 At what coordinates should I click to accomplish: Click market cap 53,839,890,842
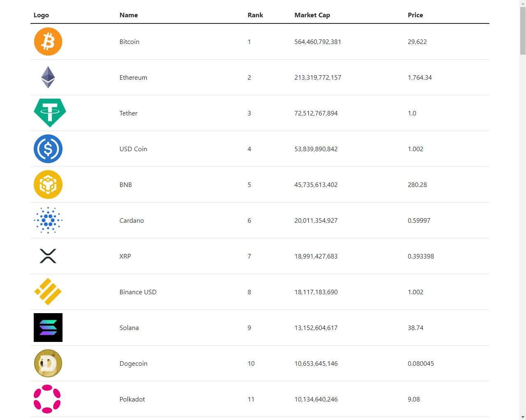pyautogui.click(x=316, y=149)
